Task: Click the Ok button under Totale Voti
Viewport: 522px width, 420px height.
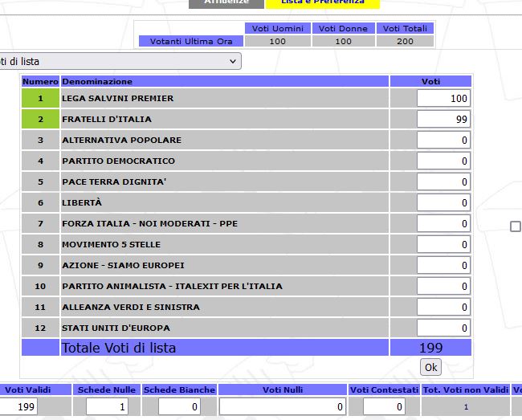Action: pyautogui.click(x=430, y=367)
